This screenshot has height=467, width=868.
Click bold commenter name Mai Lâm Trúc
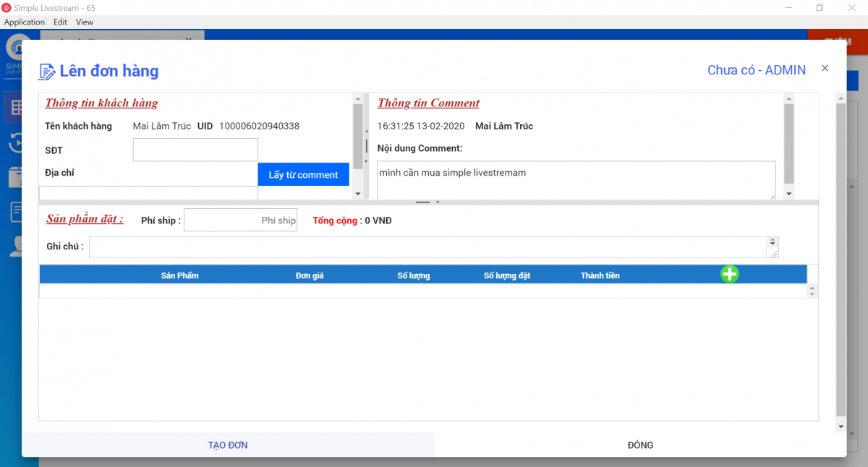tap(504, 127)
